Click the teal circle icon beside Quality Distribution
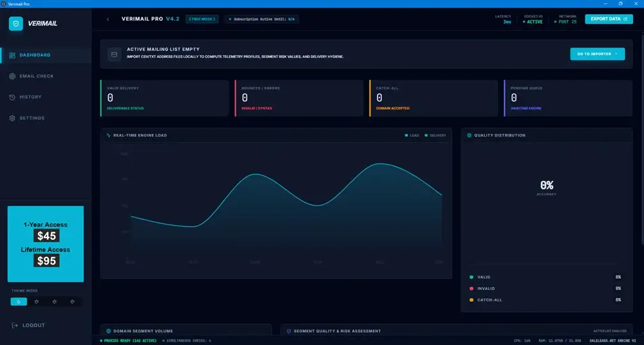 [x=469, y=135]
